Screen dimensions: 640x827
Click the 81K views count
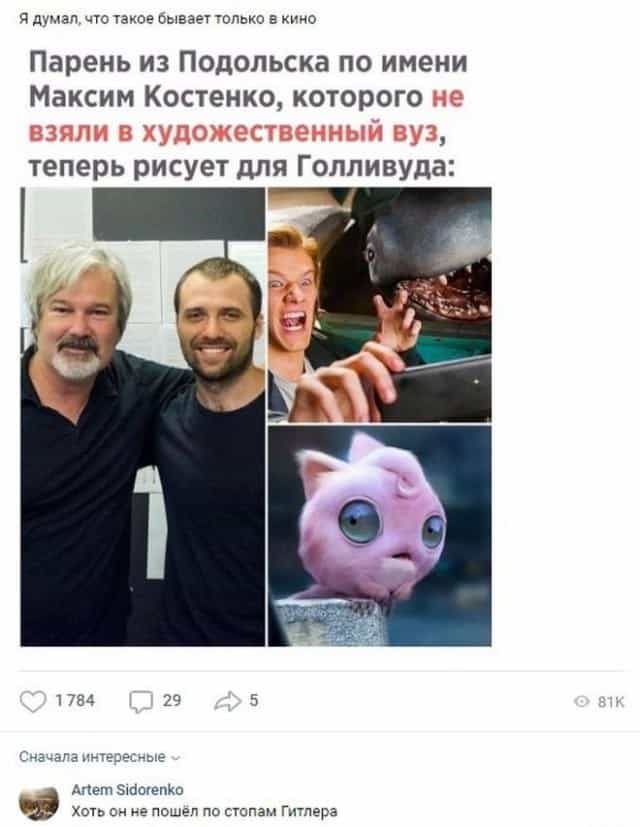[x=611, y=701]
